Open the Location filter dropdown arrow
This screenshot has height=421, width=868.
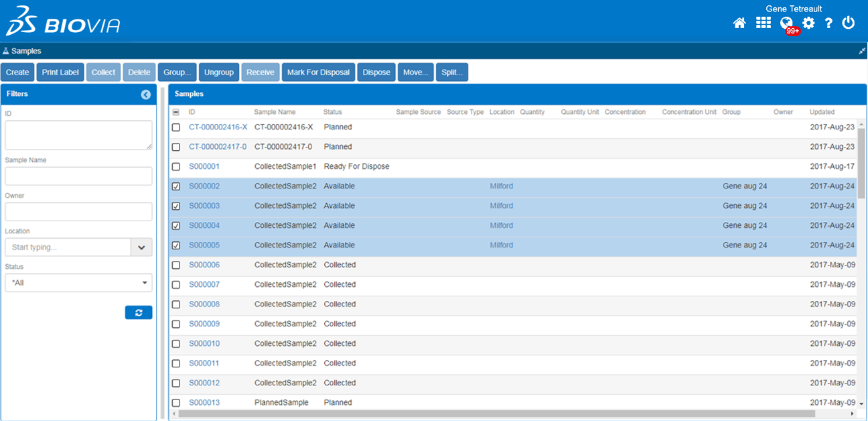[141, 247]
